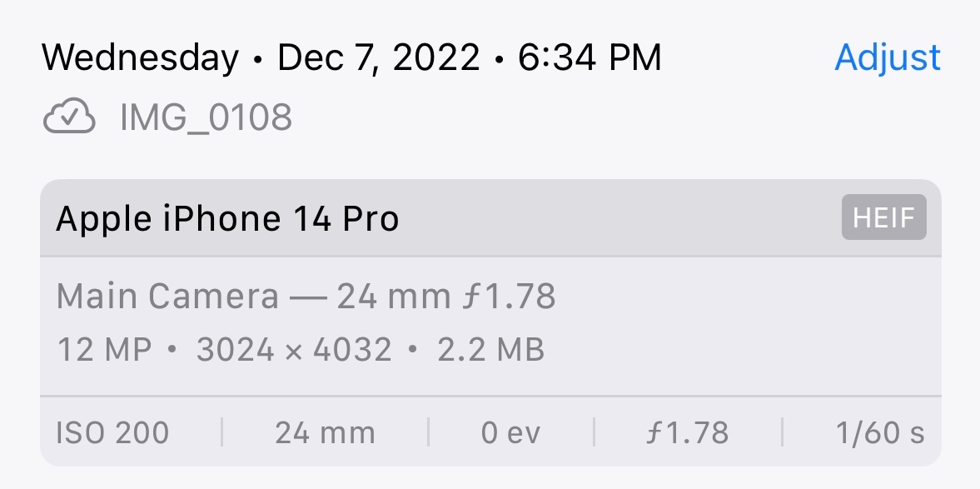Click the 2.2 MB file size
The height and width of the screenshot is (489, 980).
490,350
